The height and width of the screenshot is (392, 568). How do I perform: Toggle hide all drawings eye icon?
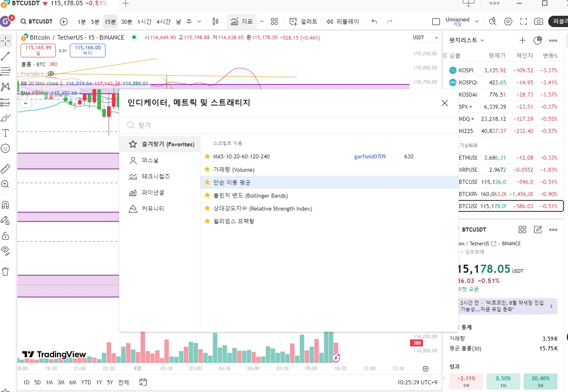tap(6, 251)
